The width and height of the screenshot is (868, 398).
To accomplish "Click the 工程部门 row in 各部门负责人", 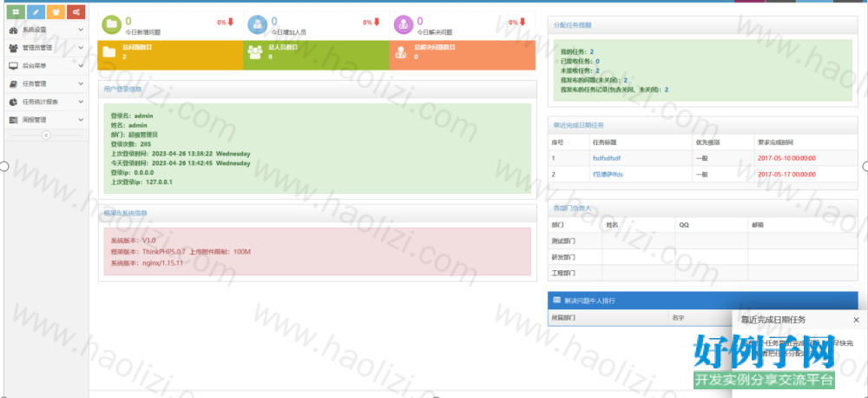I will click(703, 273).
